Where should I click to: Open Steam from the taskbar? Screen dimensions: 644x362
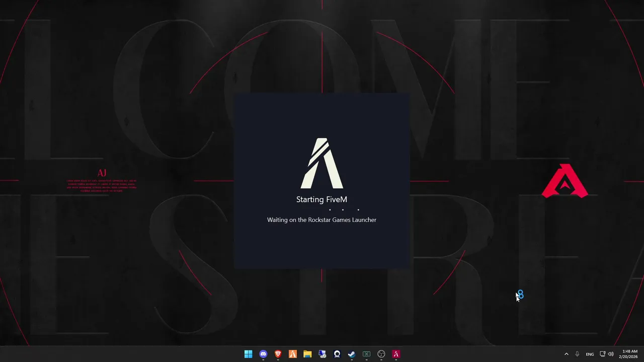coord(352,354)
